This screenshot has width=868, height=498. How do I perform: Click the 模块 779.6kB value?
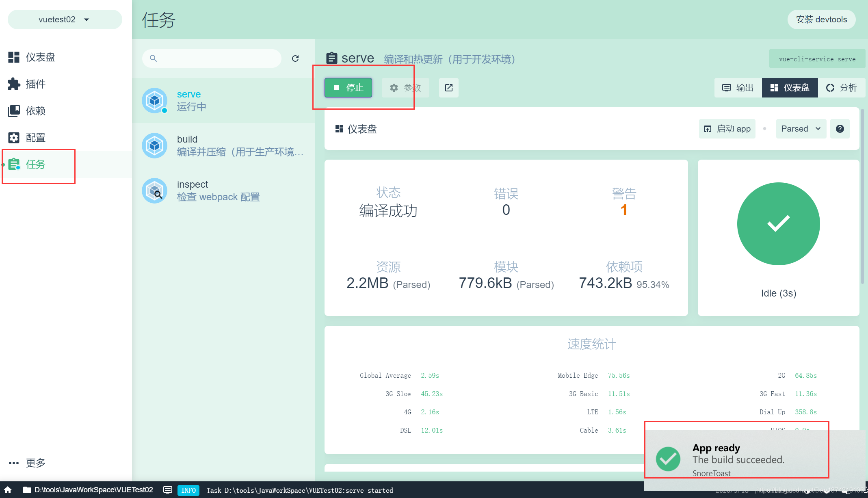[x=485, y=283]
